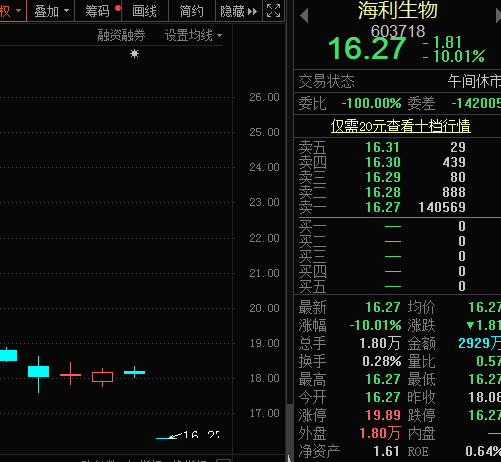
Task: Select the 卖四 price 16.30
Action: 382,162
